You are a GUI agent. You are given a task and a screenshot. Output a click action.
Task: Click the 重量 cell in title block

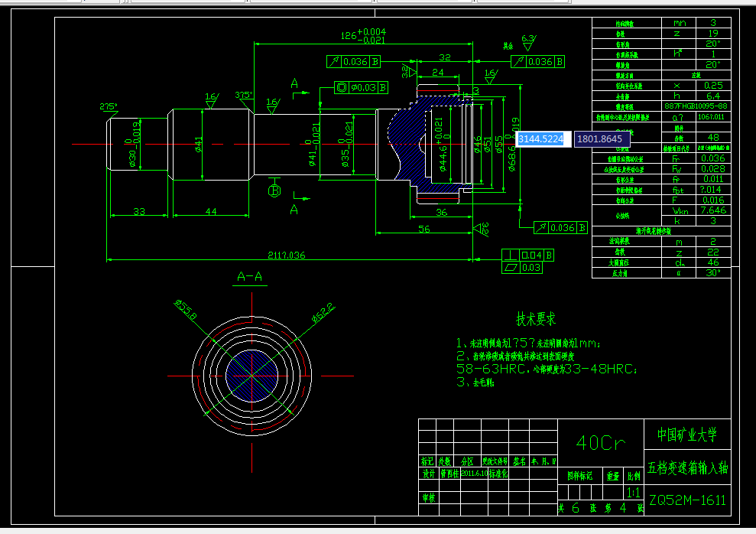613,477
